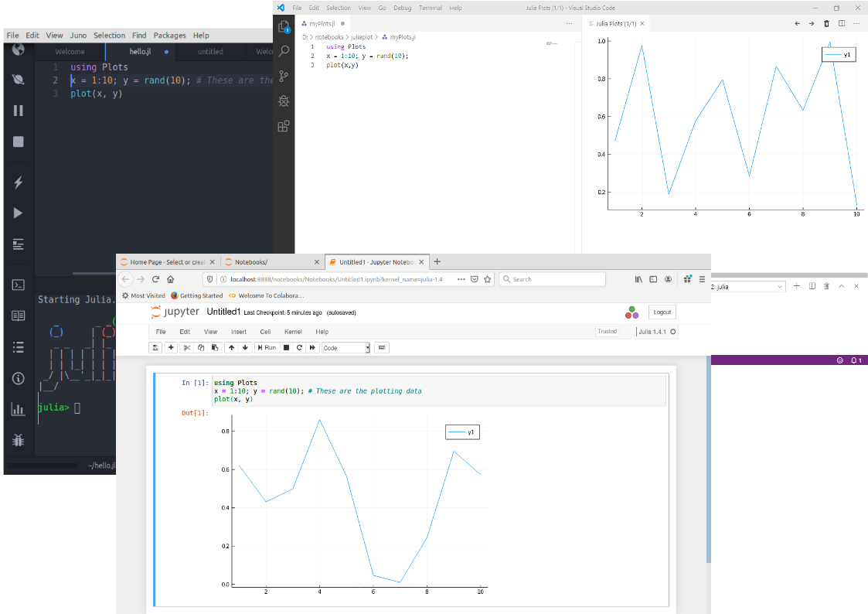Viewport: 868px width, 614px height.
Task: Click the Juno play run icon
Action: point(19,213)
